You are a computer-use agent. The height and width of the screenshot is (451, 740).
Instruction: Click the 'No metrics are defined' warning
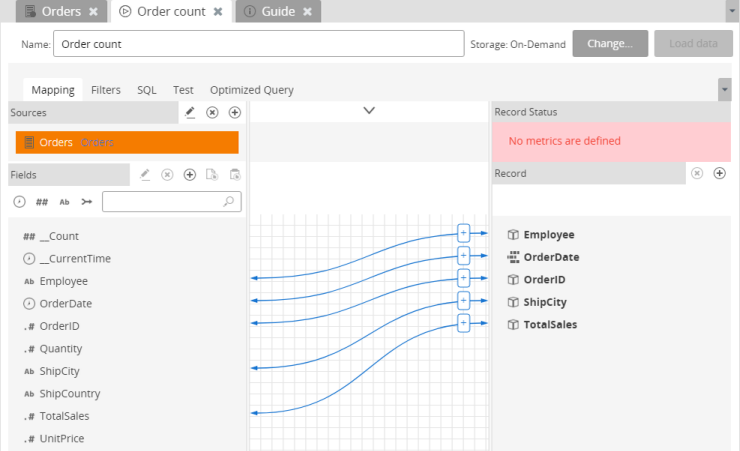tap(564, 141)
